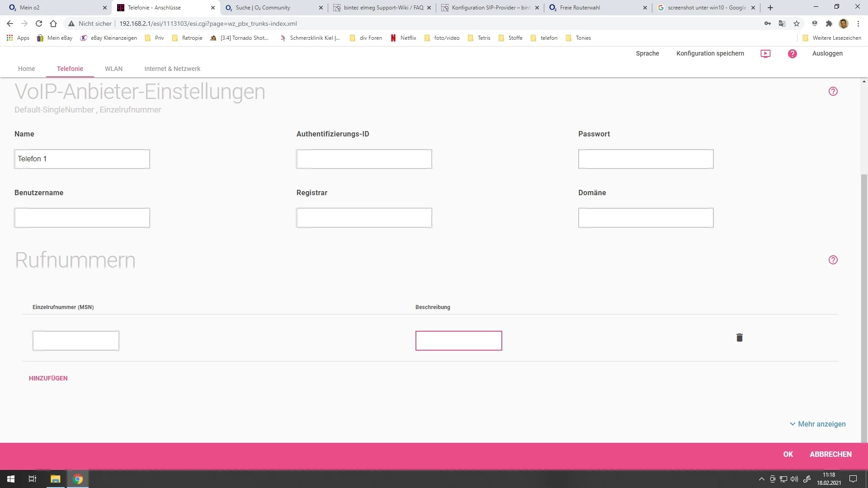Open help for Rufnummern section
This screenshot has width=868, height=488.
[x=833, y=260]
